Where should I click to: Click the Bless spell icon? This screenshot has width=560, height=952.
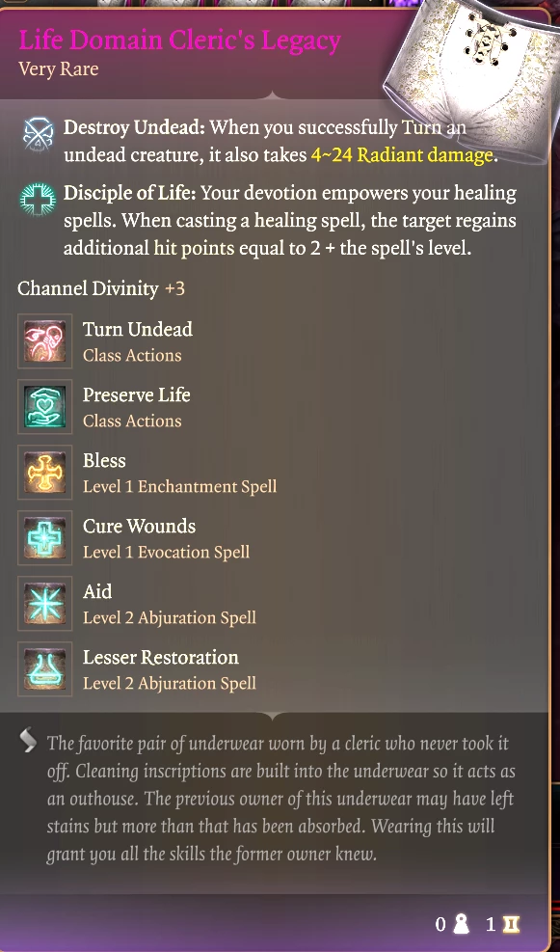45,473
